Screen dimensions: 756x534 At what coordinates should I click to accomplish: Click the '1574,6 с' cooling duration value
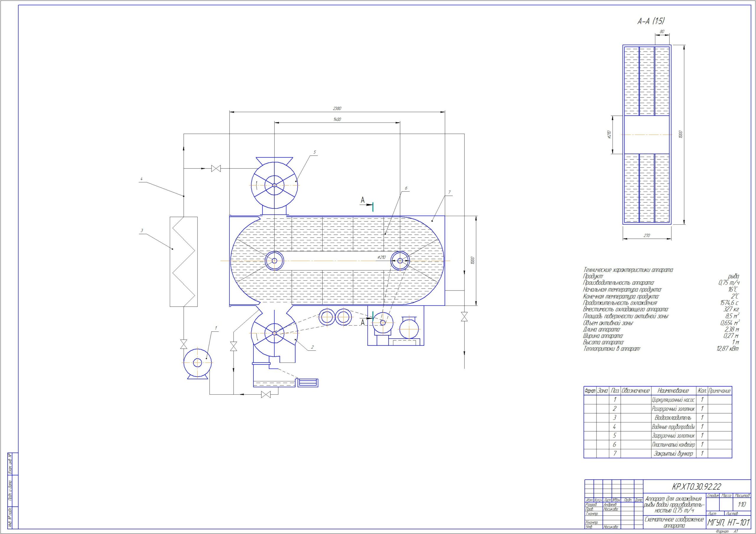[x=729, y=303]
